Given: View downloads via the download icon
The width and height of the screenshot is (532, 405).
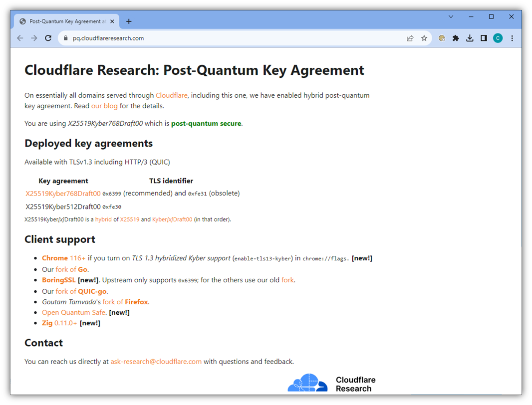Looking at the screenshot, I should (x=470, y=37).
